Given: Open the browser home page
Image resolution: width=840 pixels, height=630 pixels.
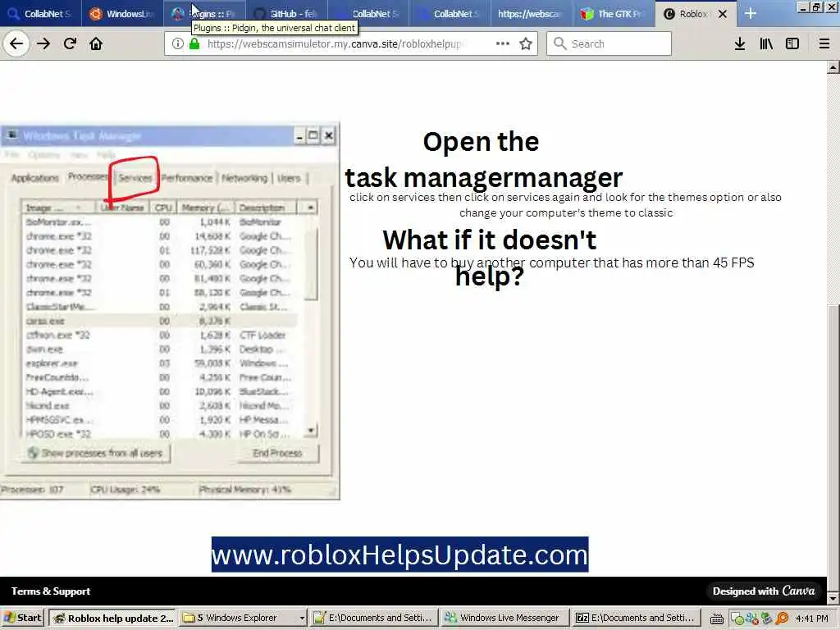Looking at the screenshot, I should click(97, 44).
